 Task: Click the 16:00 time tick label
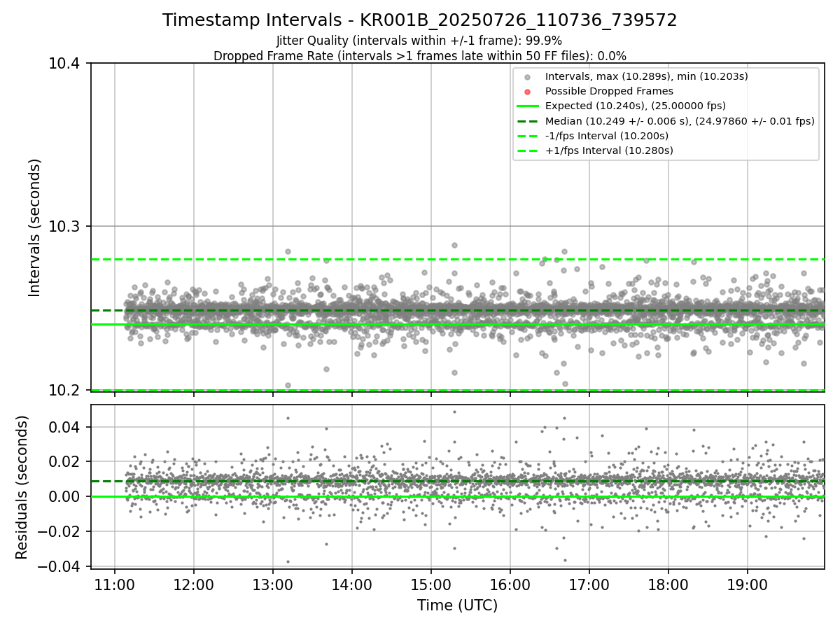pyautogui.click(x=510, y=584)
